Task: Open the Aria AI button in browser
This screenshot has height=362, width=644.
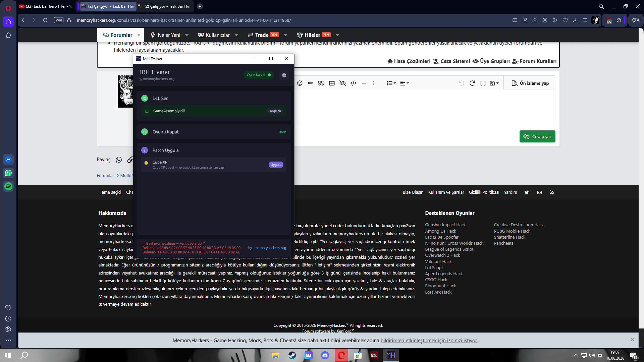Action: click(636, 20)
